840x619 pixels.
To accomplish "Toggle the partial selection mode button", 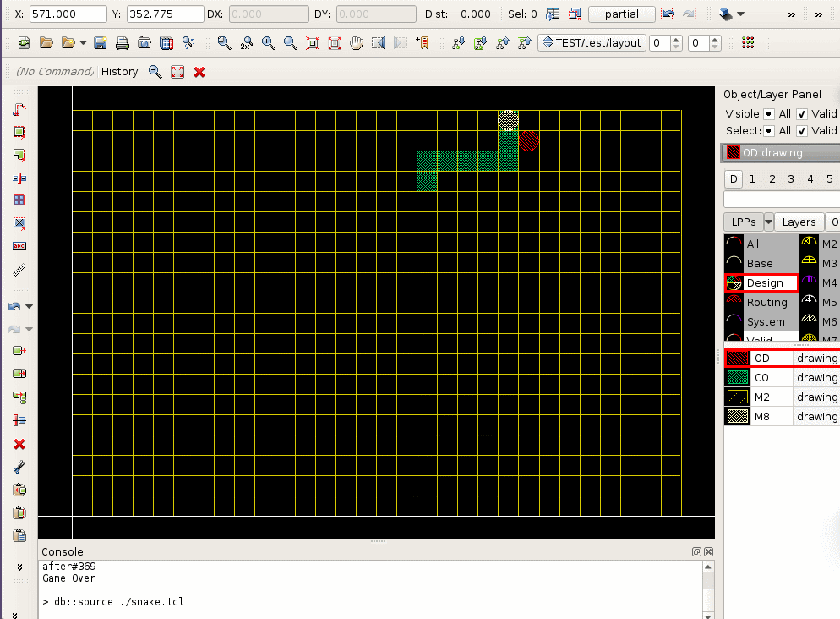I will pos(621,14).
